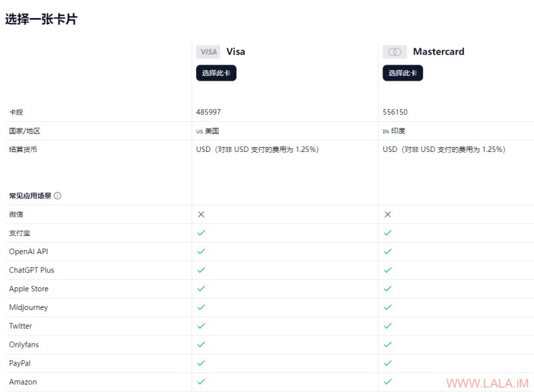Click the Mastercard segment number 556150

click(x=395, y=112)
